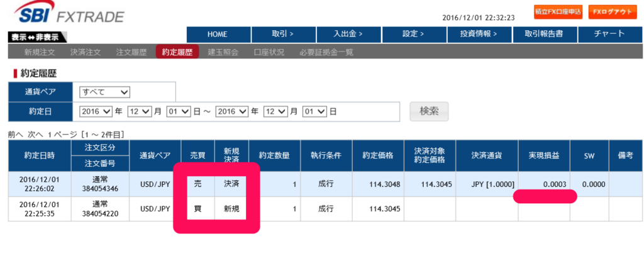Click the SW column header

tap(589, 156)
